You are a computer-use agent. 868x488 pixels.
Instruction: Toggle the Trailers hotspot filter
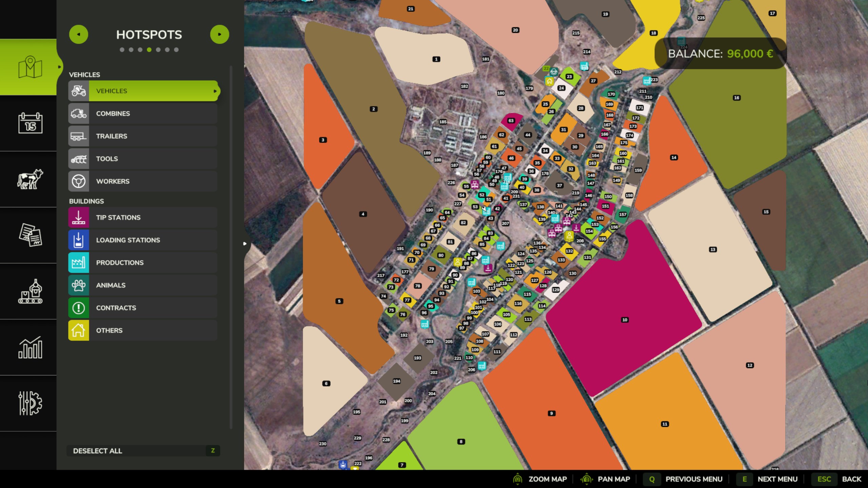[142, 136]
